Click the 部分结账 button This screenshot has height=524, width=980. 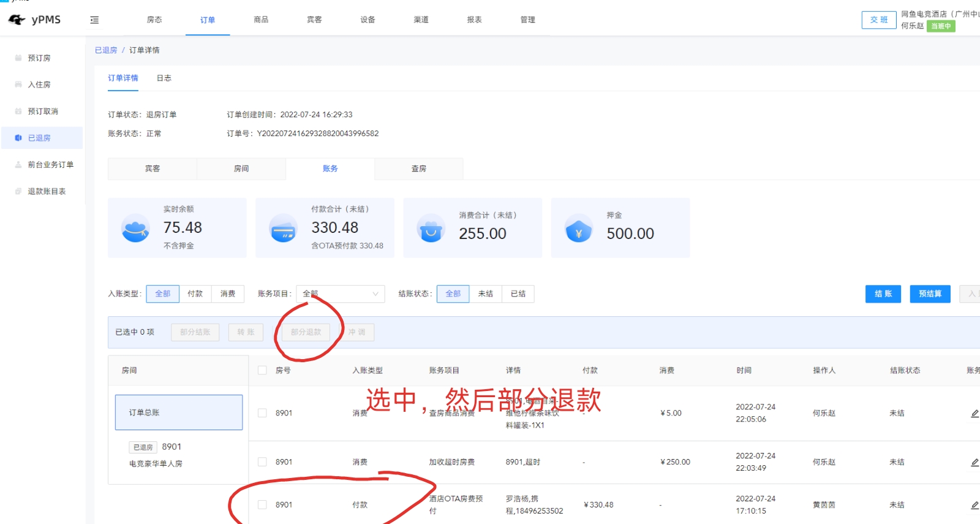tap(195, 332)
